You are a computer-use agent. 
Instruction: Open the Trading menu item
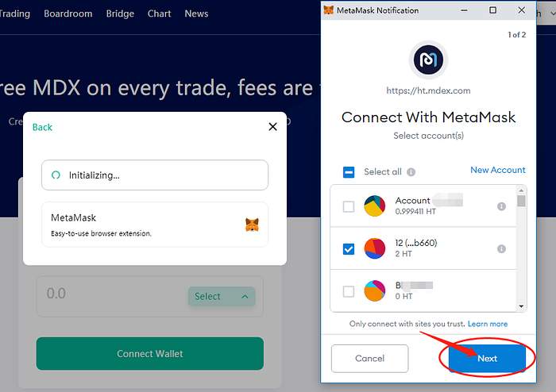(x=15, y=13)
